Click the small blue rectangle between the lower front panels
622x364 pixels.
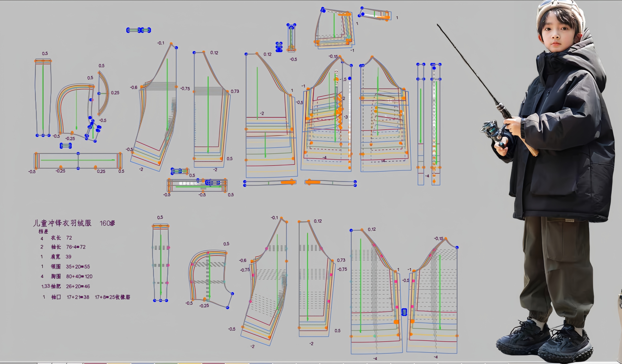click(404, 312)
